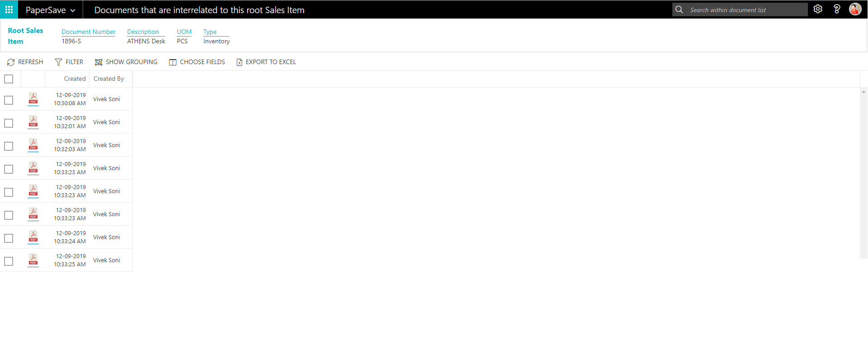
Task: Open the app launcher waffle icon
Action: (x=9, y=9)
